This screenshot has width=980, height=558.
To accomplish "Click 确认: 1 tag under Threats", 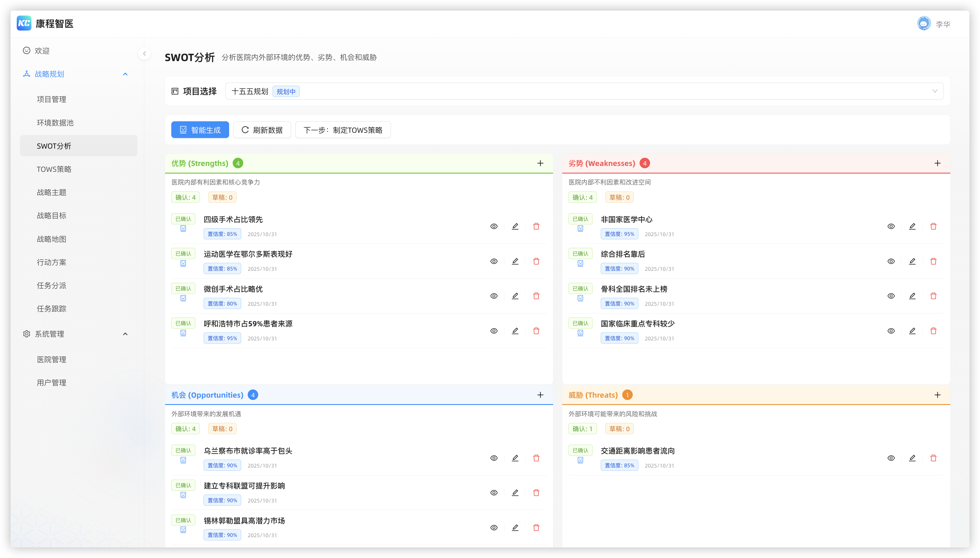I will pos(583,429).
